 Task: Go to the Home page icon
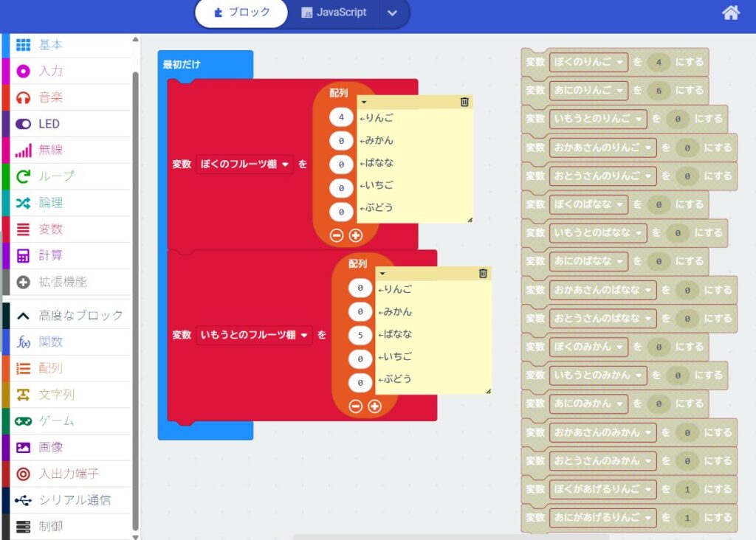tap(730, 12)
